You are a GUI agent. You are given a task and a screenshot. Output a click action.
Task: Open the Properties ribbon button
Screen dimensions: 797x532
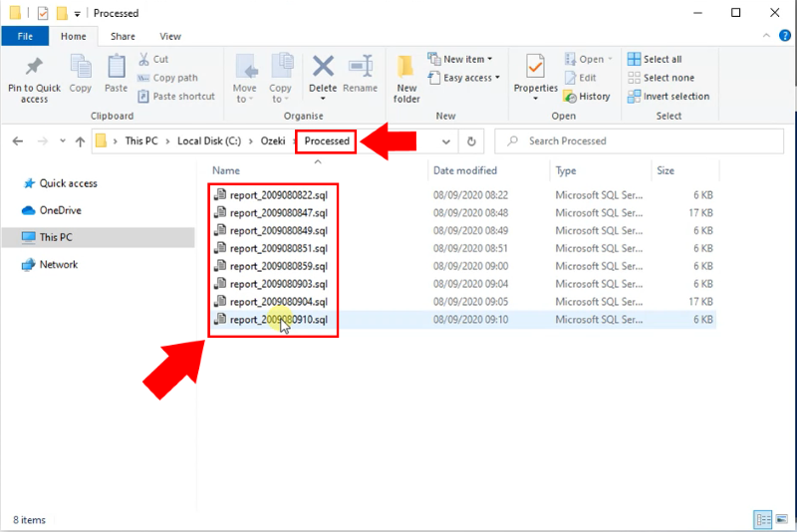tap(535, 77)
